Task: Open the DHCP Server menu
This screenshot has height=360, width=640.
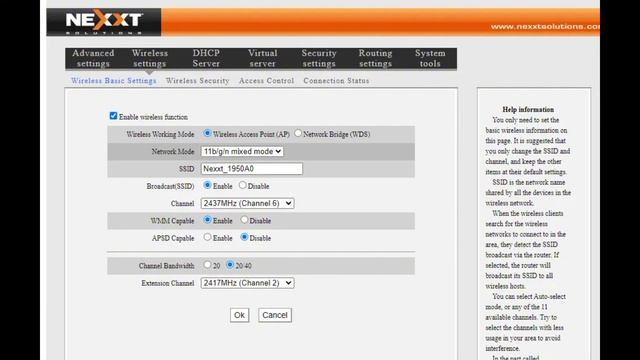Action: point(206,58)
